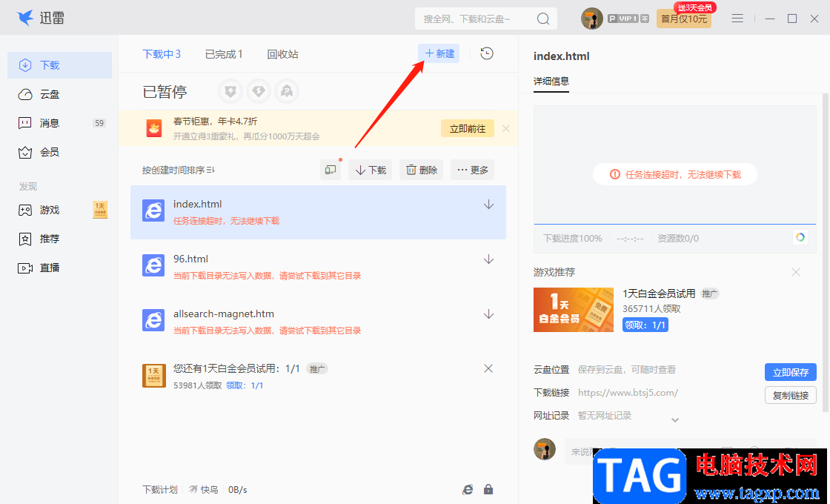Click 复制链接 button

[x=790, y=396]
